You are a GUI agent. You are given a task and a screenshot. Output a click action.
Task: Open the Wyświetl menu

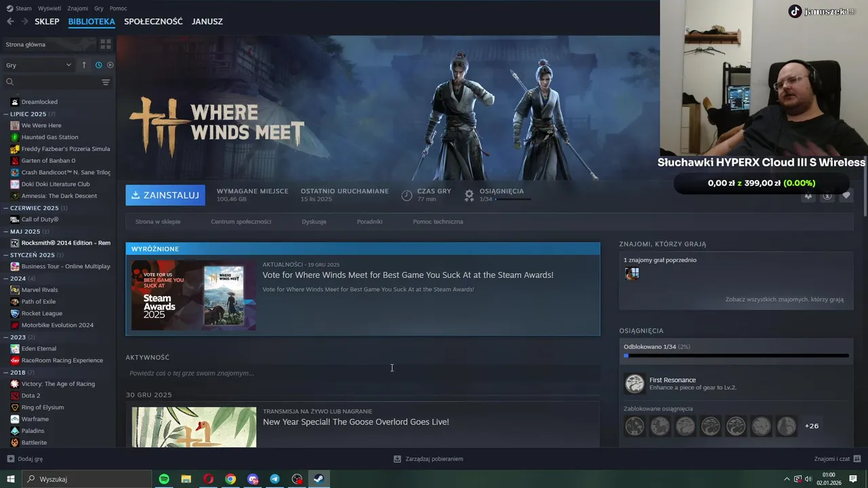tap(50, 8)
